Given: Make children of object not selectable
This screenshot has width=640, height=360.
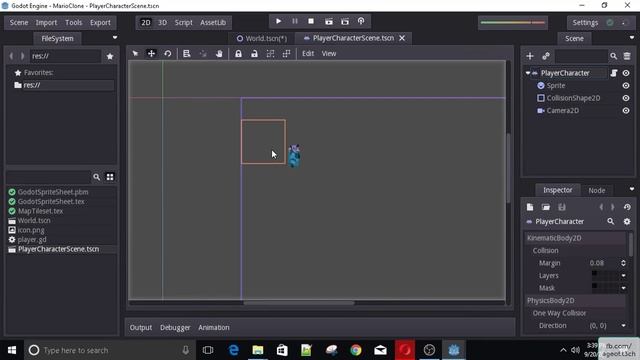Looking at the screenshot, I should [x=270, y=53].
